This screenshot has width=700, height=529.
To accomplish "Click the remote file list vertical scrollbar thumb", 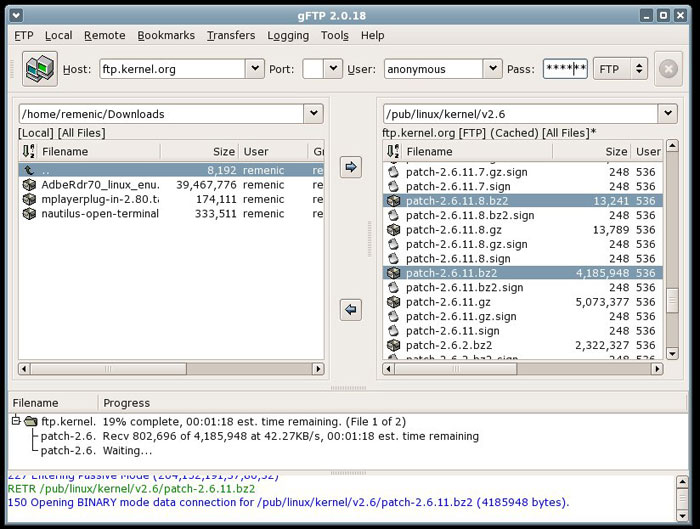I will coord(672,300).
